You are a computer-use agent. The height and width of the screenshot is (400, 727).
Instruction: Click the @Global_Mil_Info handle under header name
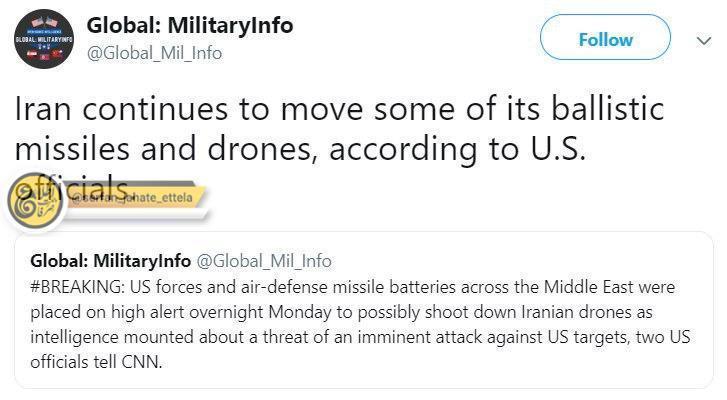point(154,53)
